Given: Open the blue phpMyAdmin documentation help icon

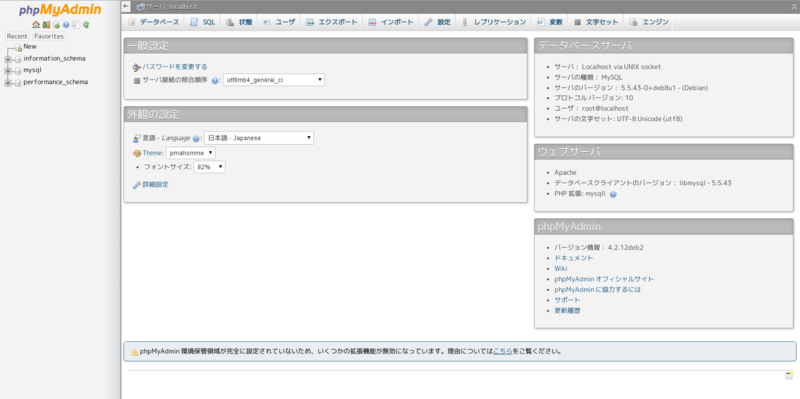Looking at the screenshot, I should click(66, 24).
